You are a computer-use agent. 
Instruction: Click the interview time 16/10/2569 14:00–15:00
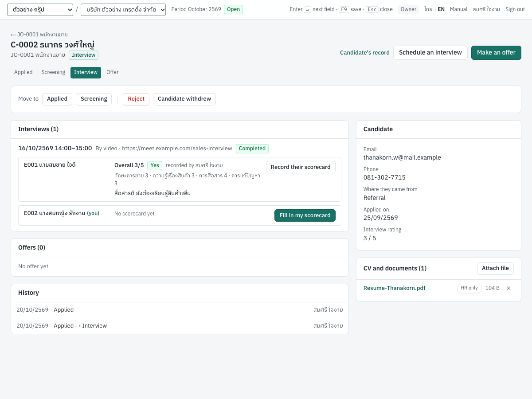pyautogui.click(x=55, y=148)
